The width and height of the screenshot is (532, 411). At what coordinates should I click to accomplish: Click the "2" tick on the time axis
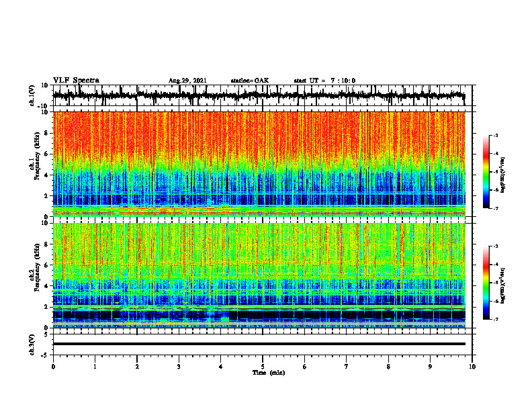click(137, 367)
